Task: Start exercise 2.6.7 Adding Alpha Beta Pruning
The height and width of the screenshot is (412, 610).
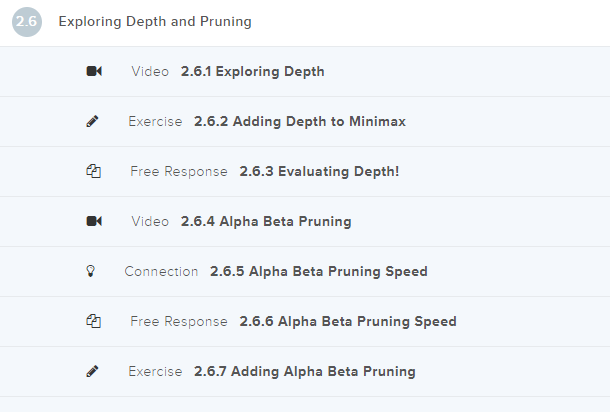Action: (304, 372)
